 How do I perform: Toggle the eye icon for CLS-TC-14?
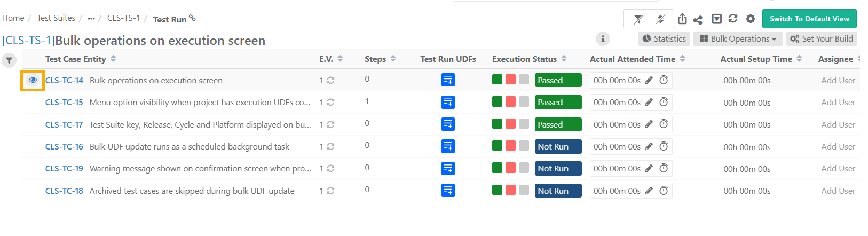[x=33, y=80]
